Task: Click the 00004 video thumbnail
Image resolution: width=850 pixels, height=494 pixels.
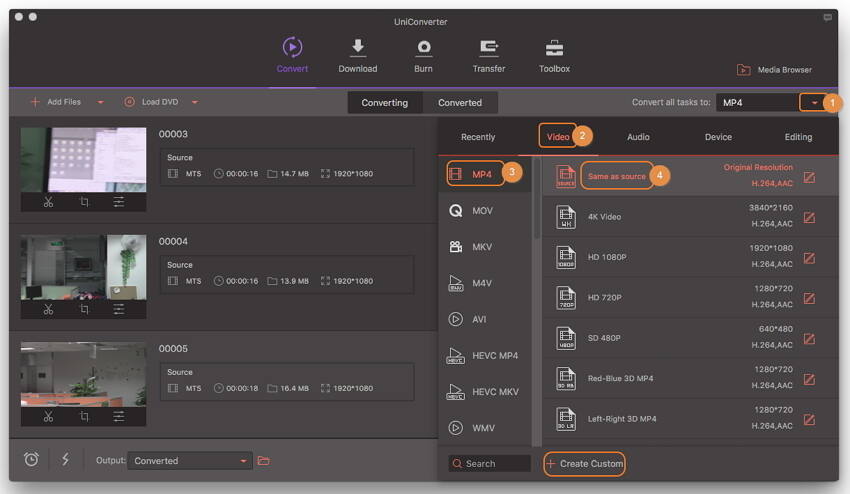Action: (83, 267)
